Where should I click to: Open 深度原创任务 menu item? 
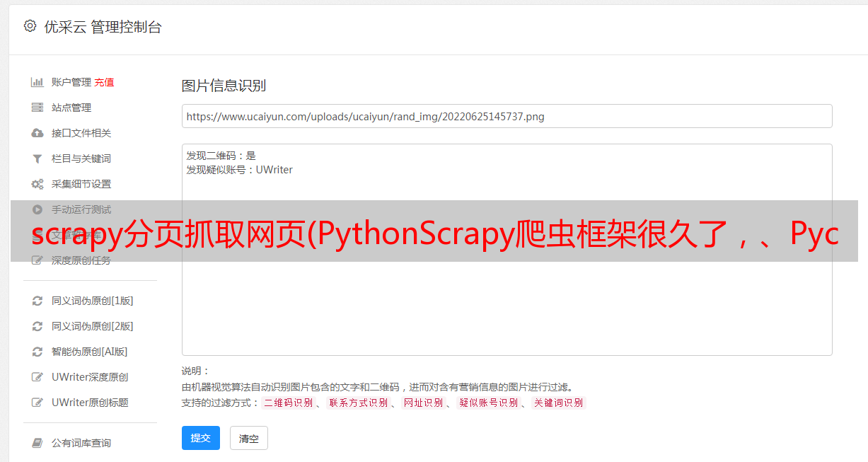(81, 260)
